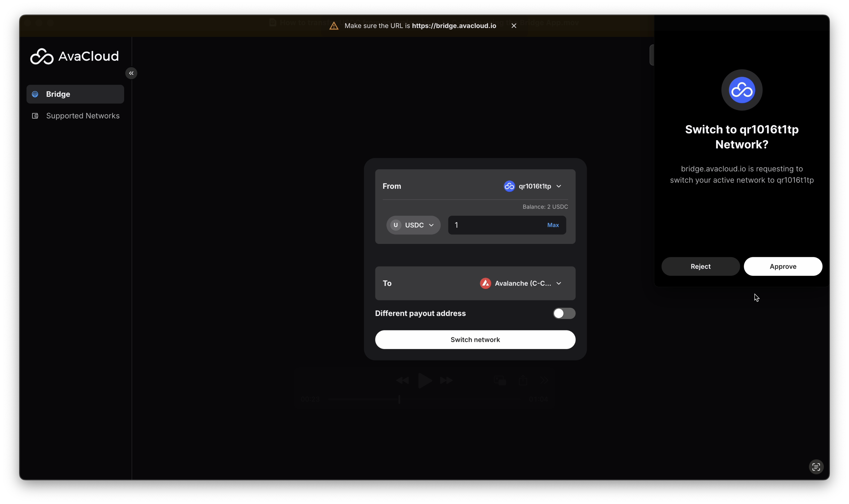Click Max to fill the full balance
Screen dimensions: 849x504
[x=553, y=225]
